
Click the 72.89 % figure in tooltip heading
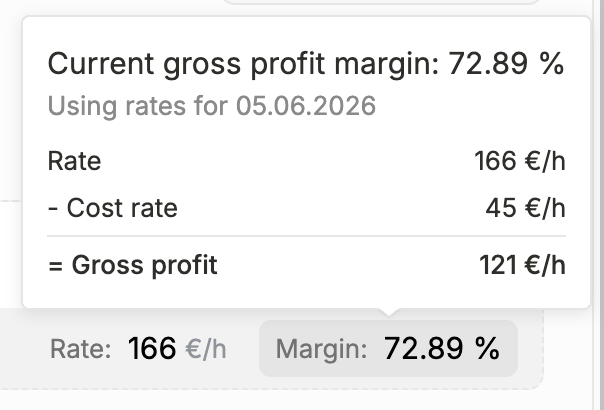click(x=507, y=63)
